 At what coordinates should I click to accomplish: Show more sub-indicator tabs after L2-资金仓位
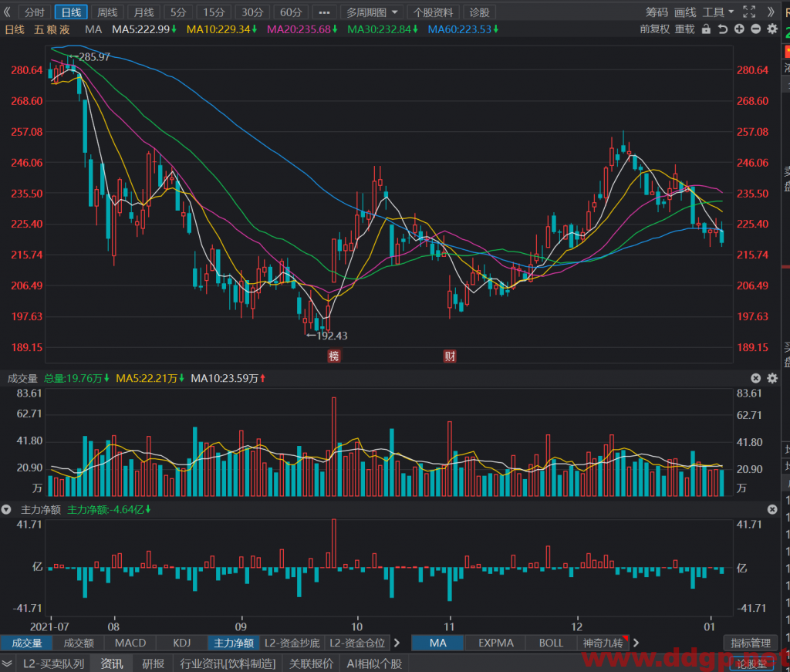pyautogui.click(x=397, y=643)
